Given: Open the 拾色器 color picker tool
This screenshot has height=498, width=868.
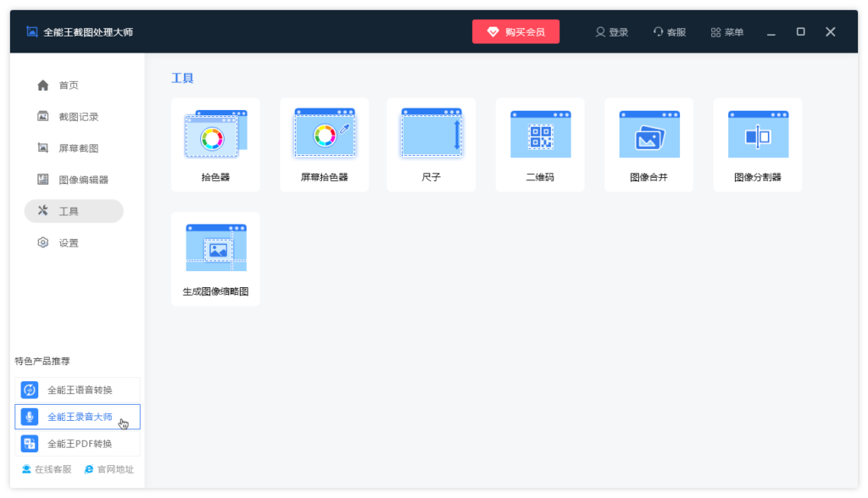Looking at the screenshot, I should point(215,144).
